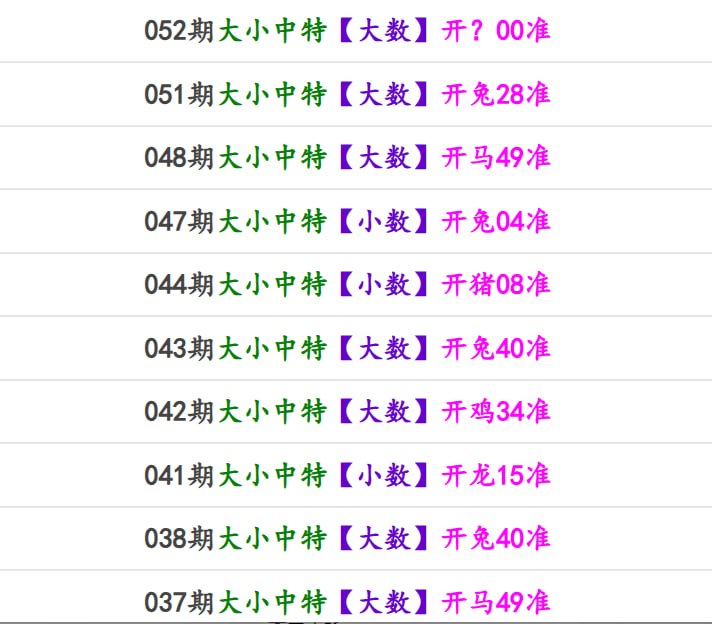Click the 开马49准 result in row 048
Screen dimensions: 712x624
tap(496, 158)
